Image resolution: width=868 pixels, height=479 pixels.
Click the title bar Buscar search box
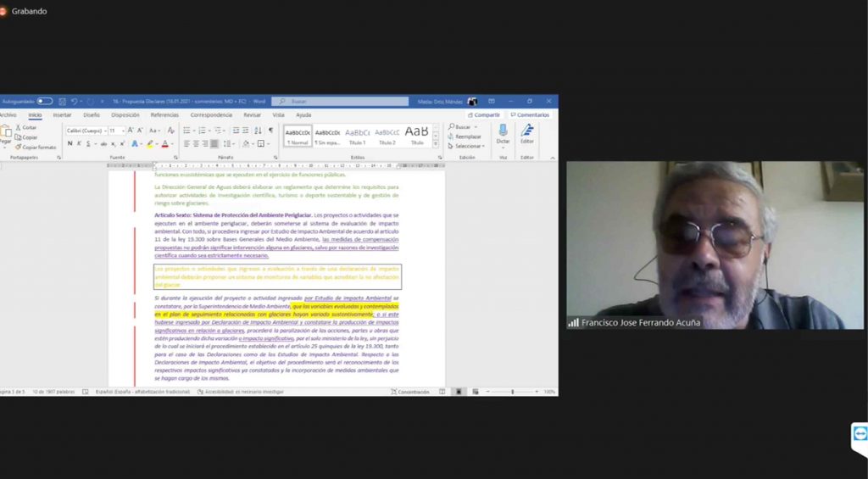coord(340,102)
